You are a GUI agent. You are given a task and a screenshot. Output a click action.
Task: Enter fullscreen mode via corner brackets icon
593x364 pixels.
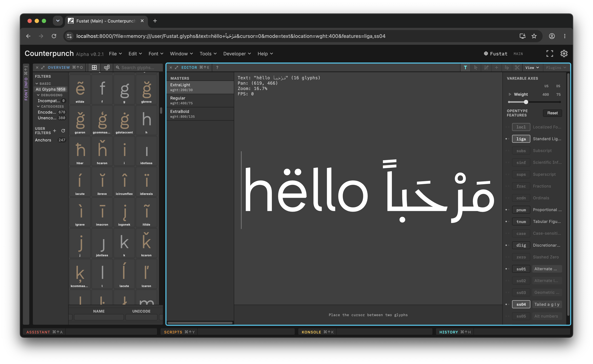tap(549, 54)
